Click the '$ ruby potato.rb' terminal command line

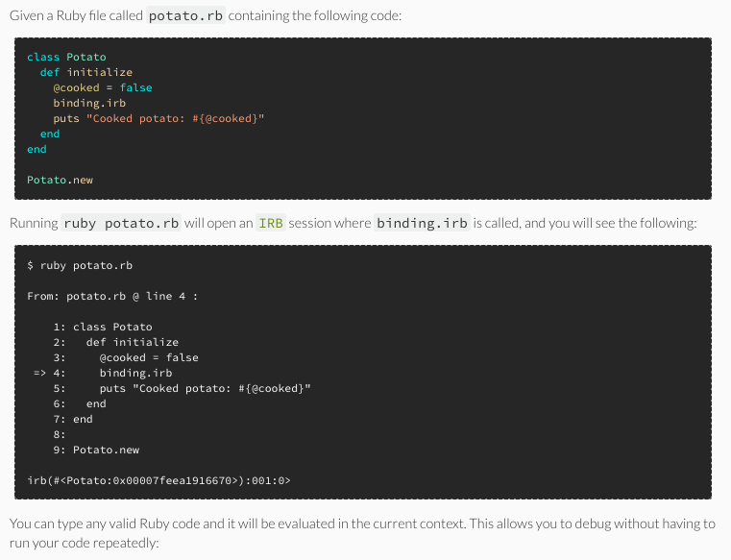point(80,265)
